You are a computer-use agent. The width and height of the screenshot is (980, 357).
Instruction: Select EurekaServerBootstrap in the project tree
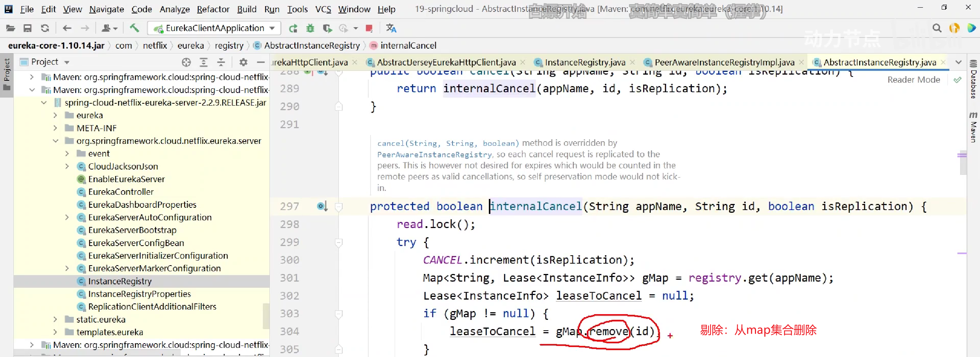[132, 230]
